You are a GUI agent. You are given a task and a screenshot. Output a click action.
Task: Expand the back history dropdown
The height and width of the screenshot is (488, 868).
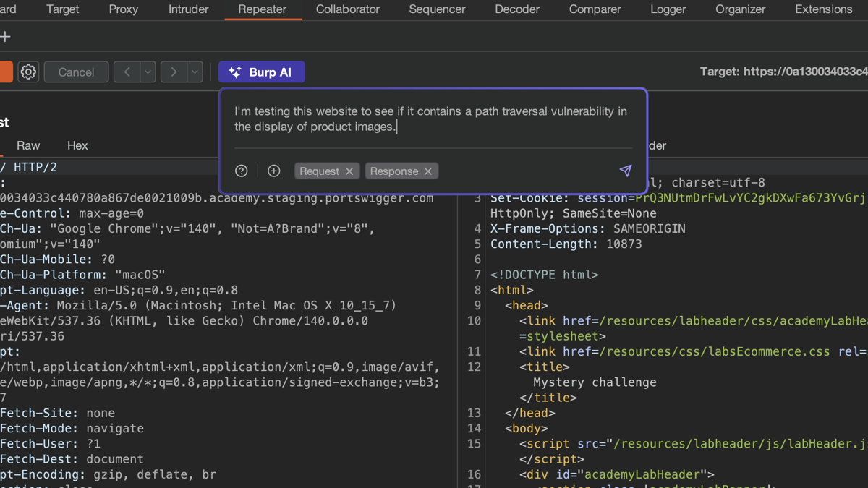pyautogui.click(x=148, y=72)
